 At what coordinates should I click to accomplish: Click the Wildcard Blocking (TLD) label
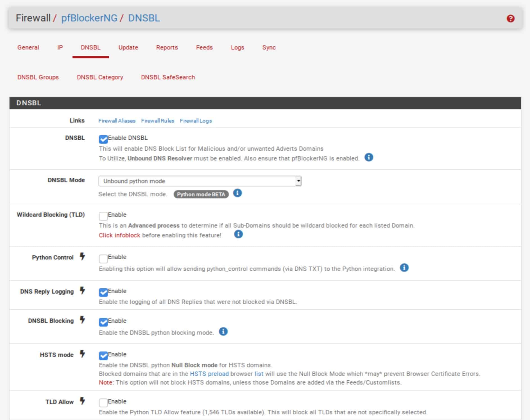click(x=51, y=215)
